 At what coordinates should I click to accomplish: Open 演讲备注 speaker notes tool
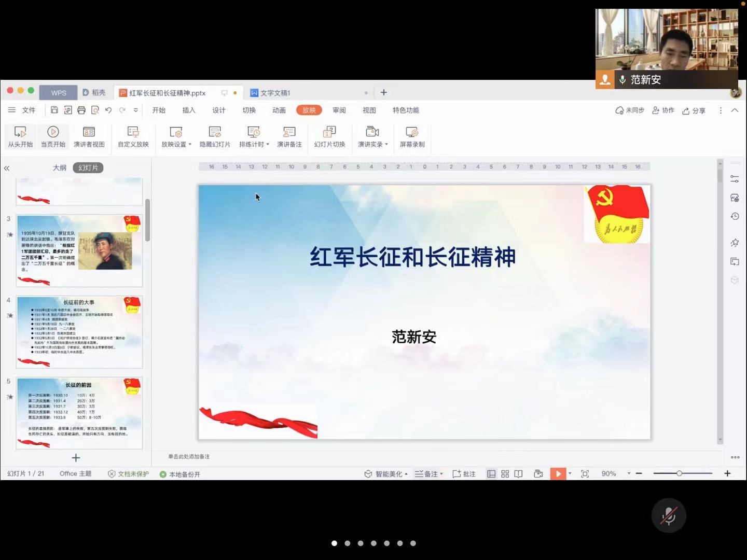pyautogui.click(x=289, y=132)
